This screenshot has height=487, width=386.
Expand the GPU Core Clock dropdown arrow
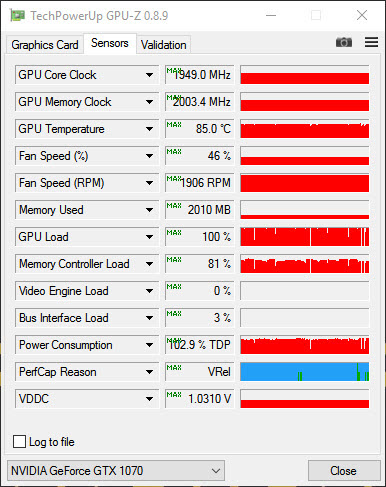point(149,75)
